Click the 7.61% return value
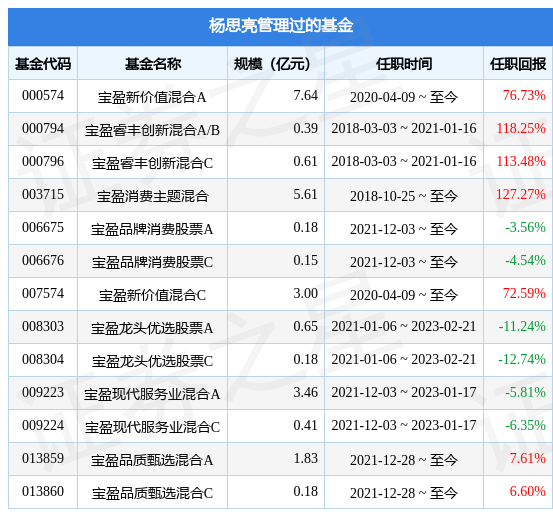 528,458
